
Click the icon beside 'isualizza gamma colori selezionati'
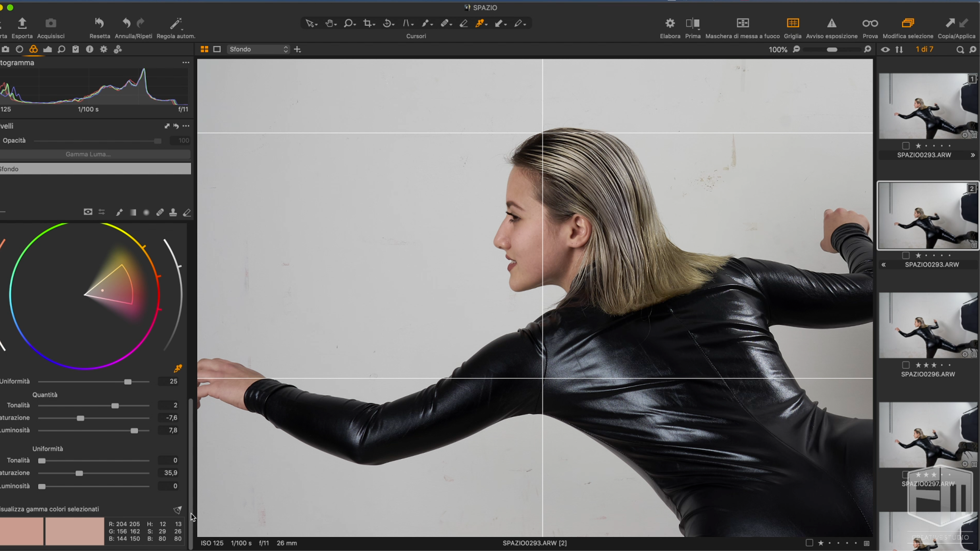click(178, 510)
